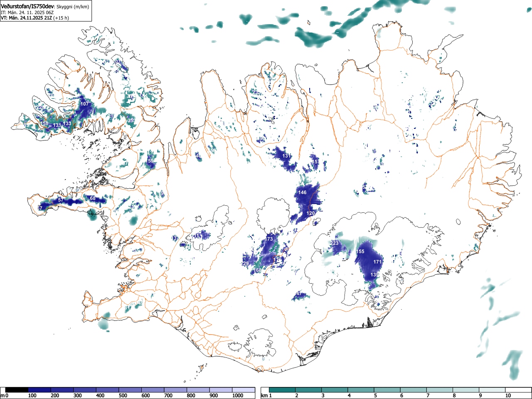Select the 5–6 km legend swatch
This screenshot has width=532, height=399.
[x=387, y=390]
